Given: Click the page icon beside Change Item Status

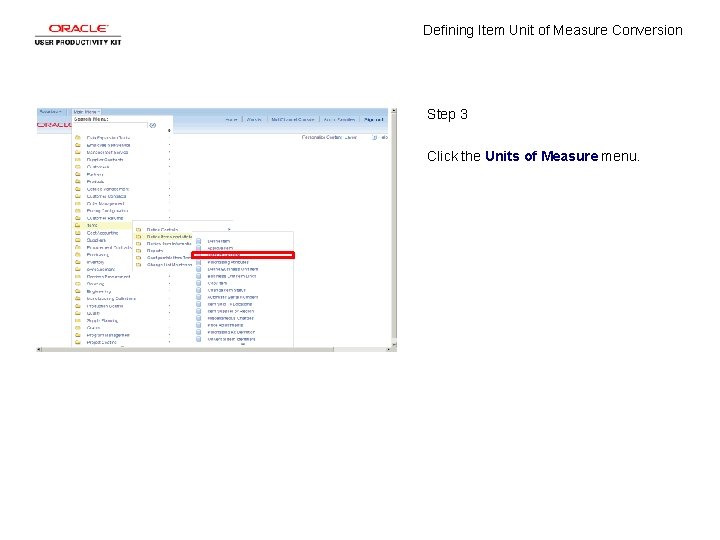Looking at the screenshot, I should point(199,290).
